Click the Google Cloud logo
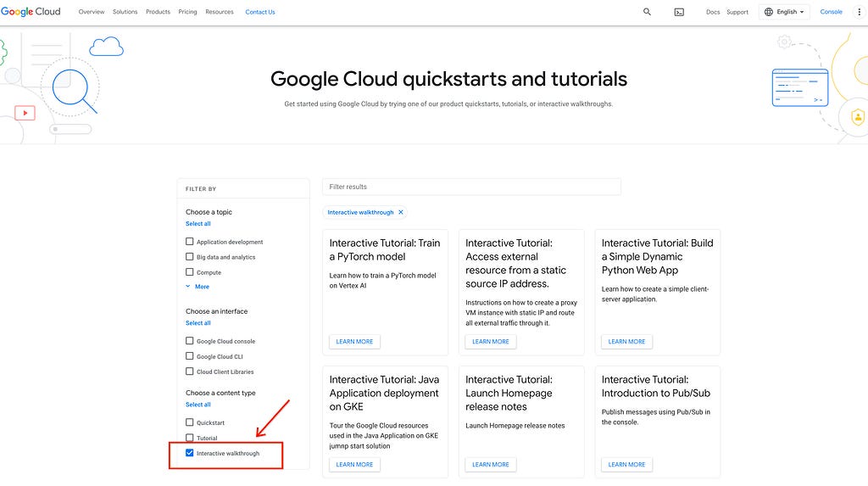Viewport: 868px width, 486px height. point(31,12)
